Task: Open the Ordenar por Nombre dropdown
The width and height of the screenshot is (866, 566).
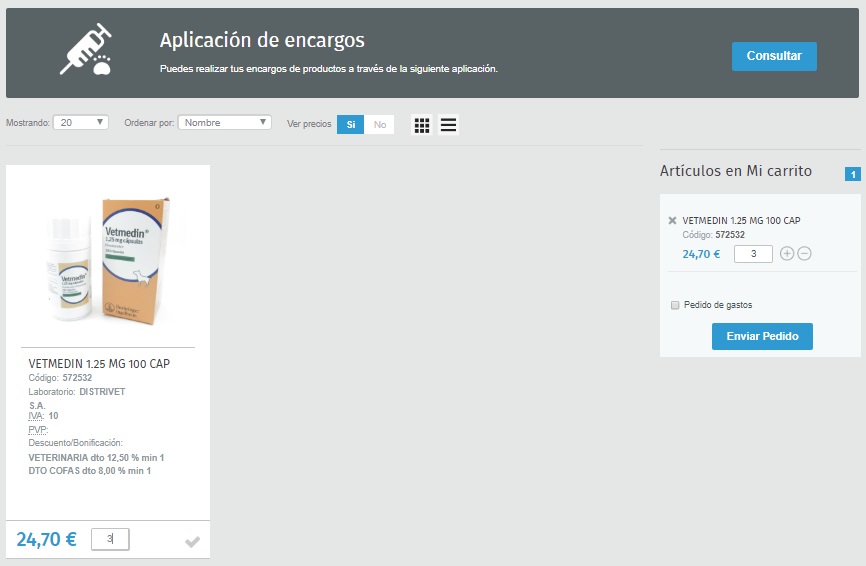Action: tap(224, 123)
